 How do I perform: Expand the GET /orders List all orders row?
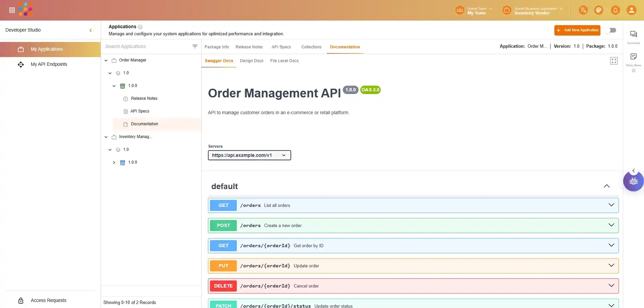(611, 205)
